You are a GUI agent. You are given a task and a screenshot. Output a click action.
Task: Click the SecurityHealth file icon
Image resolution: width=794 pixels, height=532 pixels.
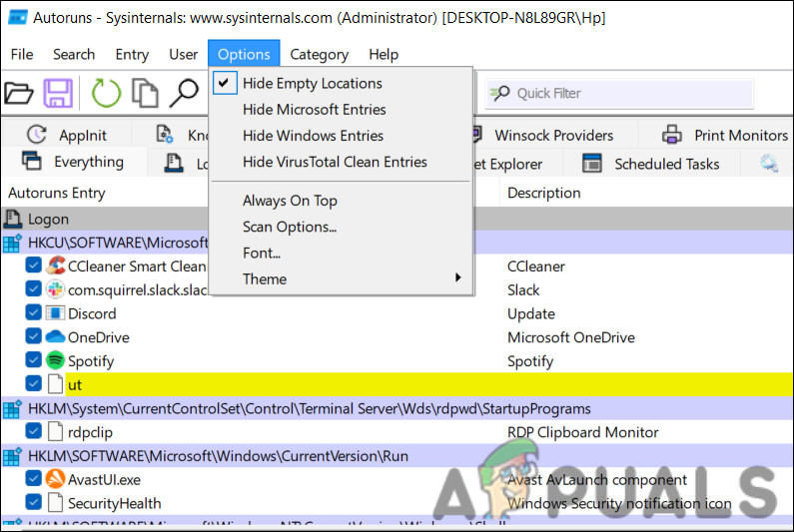55,502
